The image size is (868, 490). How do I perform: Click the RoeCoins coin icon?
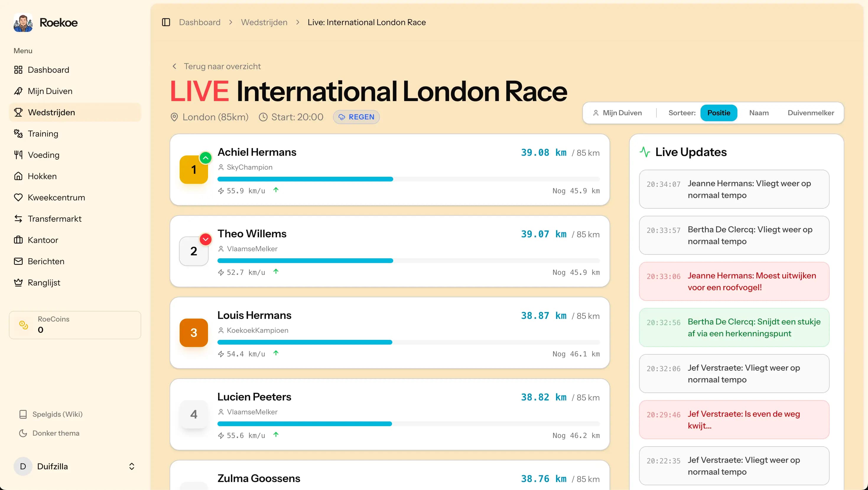24,324
